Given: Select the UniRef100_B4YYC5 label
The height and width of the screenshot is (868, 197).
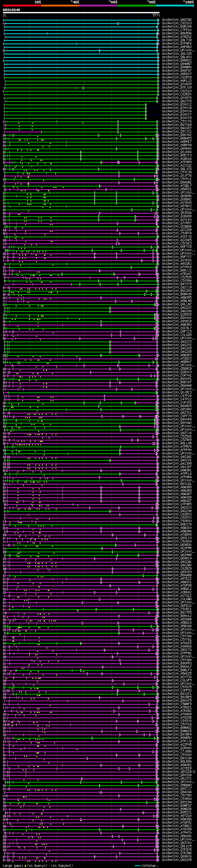Looking at the screenshot, I should point(177,284).
